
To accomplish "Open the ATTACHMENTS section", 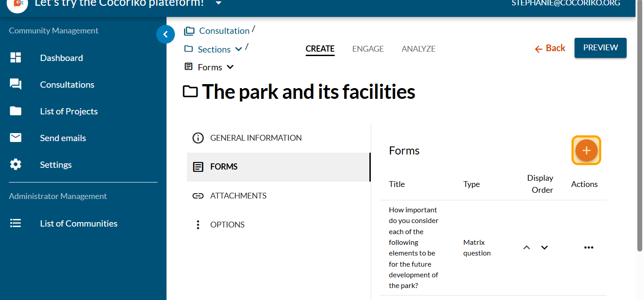I will (238, 196).
